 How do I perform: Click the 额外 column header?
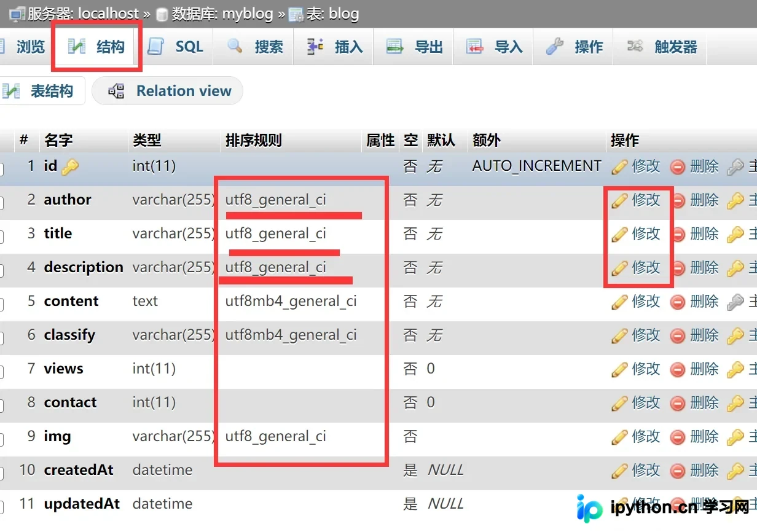pyautogui.click(x=486, y=140)
